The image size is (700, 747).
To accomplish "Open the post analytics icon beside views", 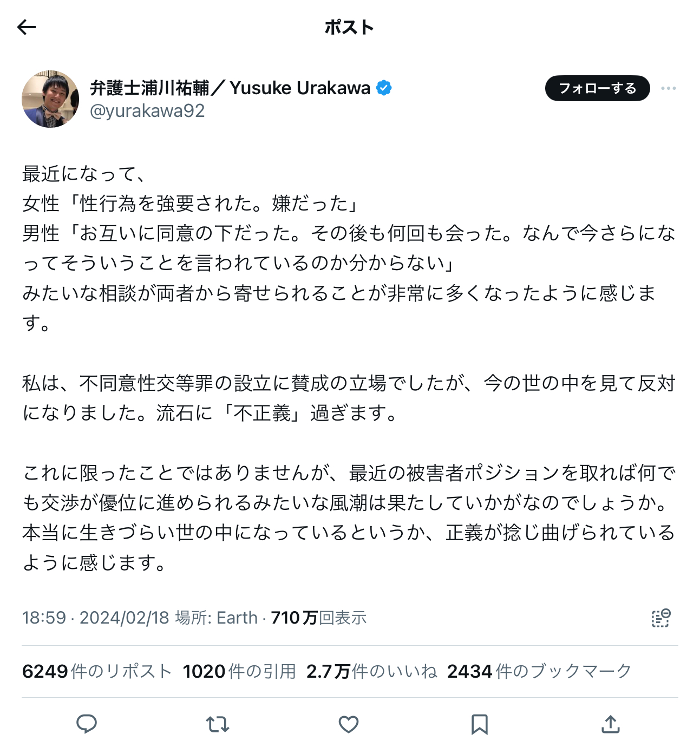I will point(660,618).
